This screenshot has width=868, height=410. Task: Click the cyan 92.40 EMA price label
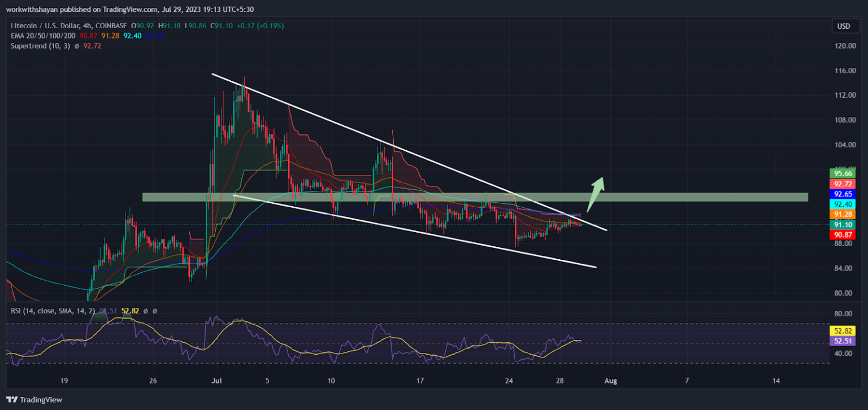841,204
